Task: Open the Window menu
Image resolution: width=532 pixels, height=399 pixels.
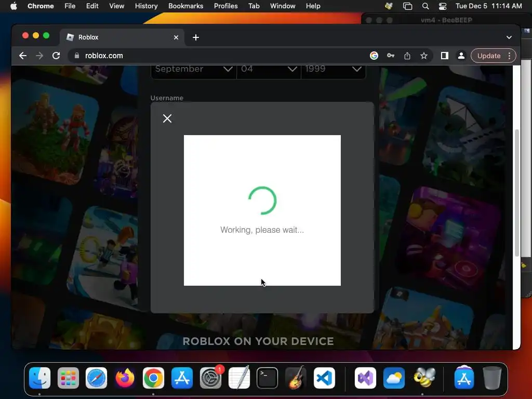Action: 283,6
